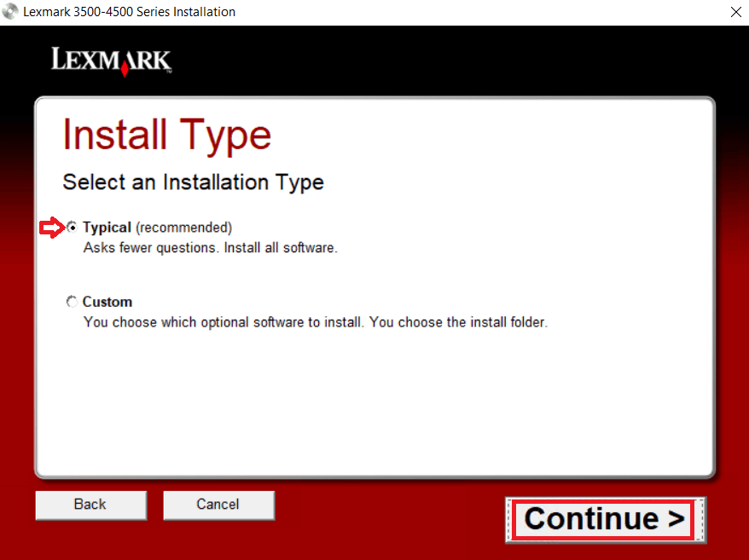The width and height of the screenshot is (749, 560).
Task: Close the Lexmark installation window
Action: (736, 12)
